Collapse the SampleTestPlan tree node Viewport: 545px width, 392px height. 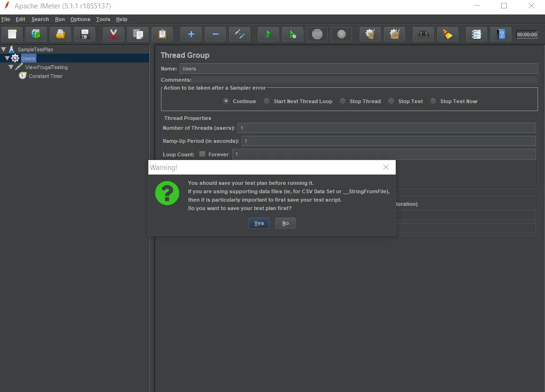pyautogui.click(x=3, y=49)
